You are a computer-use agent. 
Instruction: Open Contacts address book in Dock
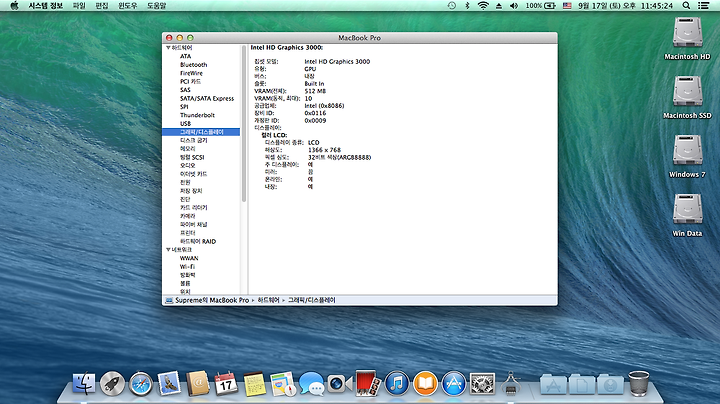pos(197,384)
